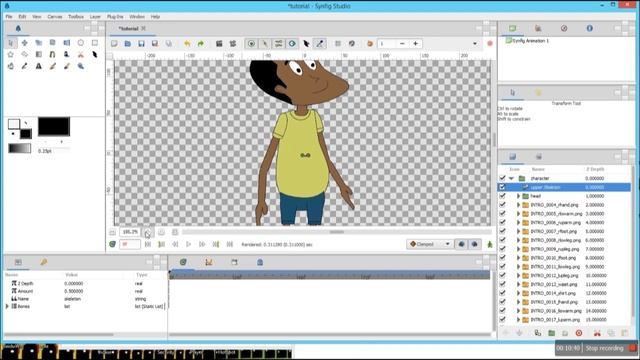The image size is (640, 360).
Task: Open the Clamped interpolation dropdown
Action: pyautogui.click(x=429, y=244)
